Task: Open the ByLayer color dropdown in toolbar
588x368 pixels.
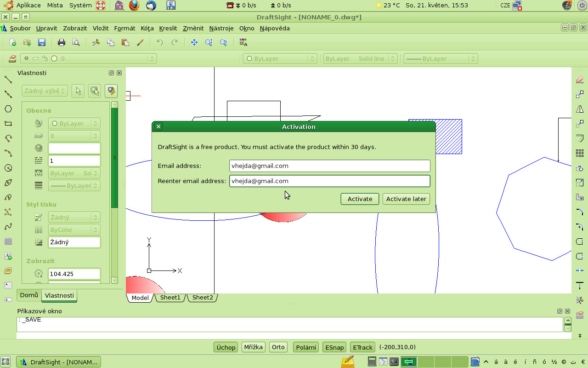Action: click(280, 58)
